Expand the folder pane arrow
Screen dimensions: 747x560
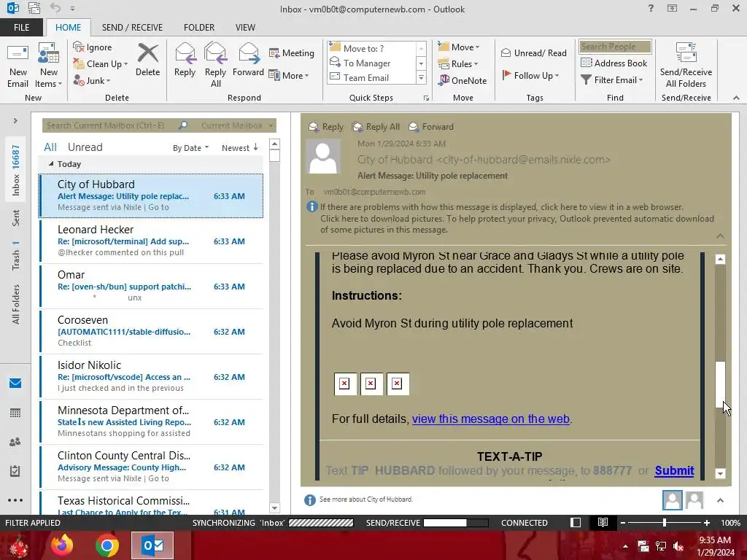tap(15, 121)
